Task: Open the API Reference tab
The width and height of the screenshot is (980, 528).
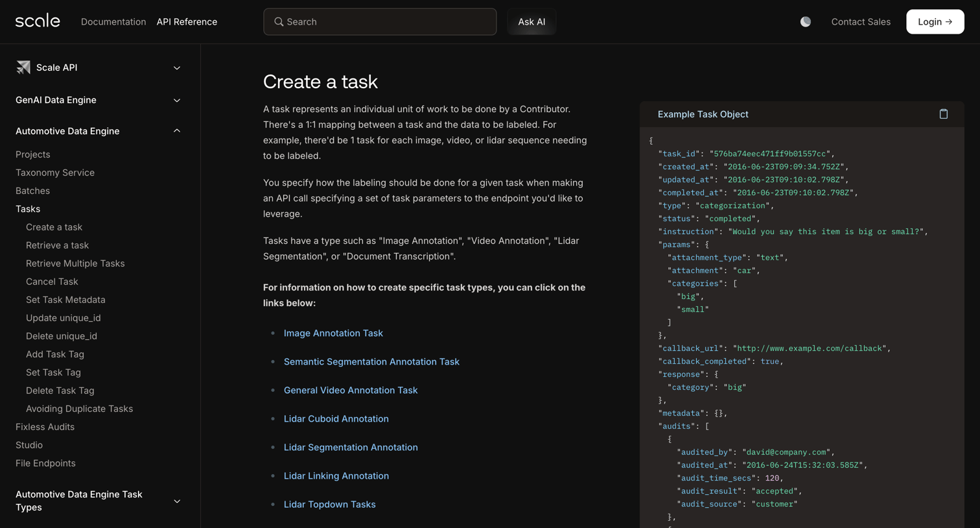Action: (187, 22)
